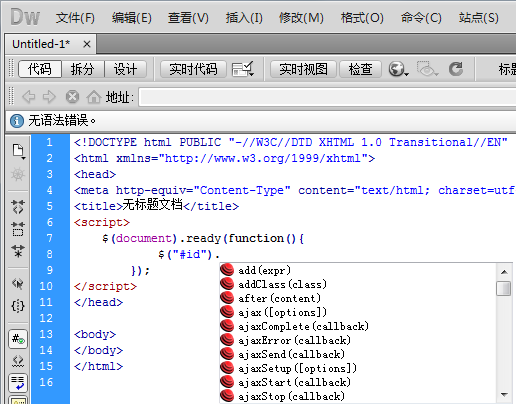Click the collapse full tag icon
516x404 pixels.
tap(18, 207)
